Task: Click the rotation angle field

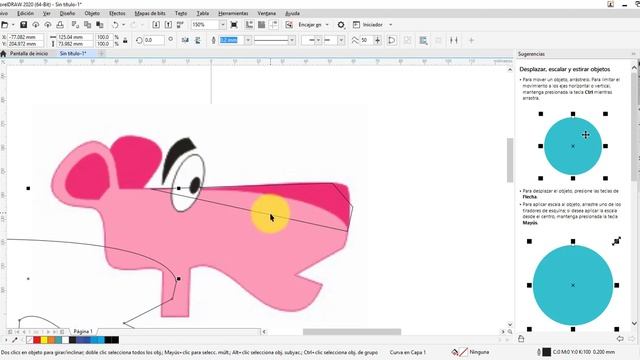Action: click(x=154, y=40)
